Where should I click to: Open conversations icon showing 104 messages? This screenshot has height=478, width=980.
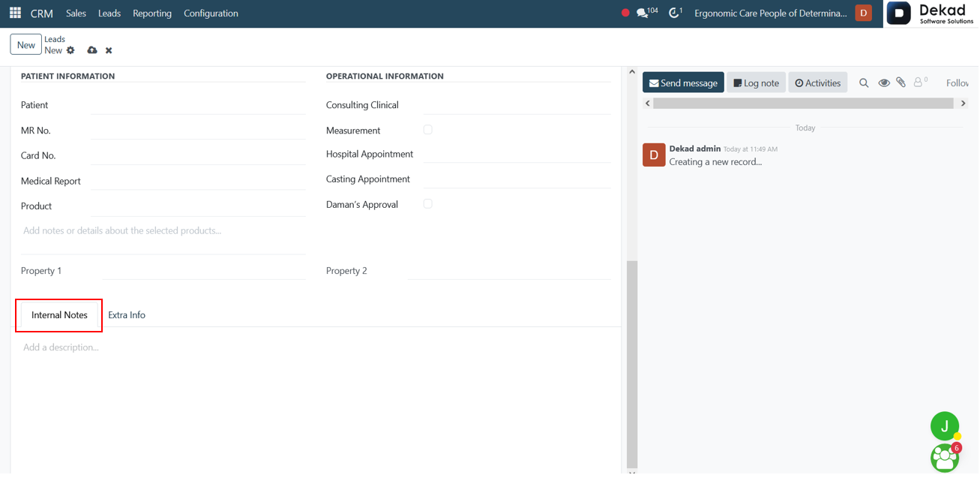coord(647,13)
